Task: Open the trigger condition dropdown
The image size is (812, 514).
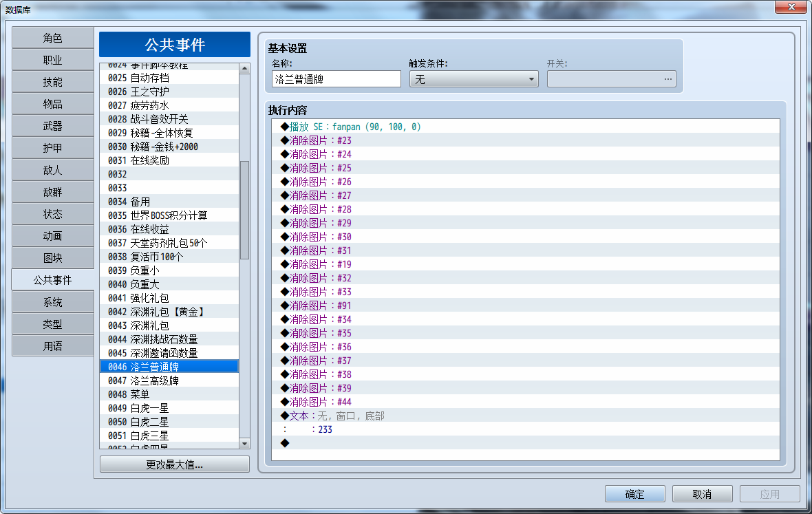Action: pyautogui.click(x=473, y=79)
